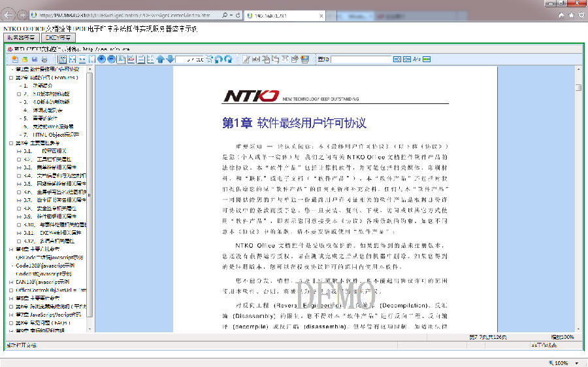588x367 pixels.
Task: Click the bookmark panel scroll-up arrow
Action: 90,69
